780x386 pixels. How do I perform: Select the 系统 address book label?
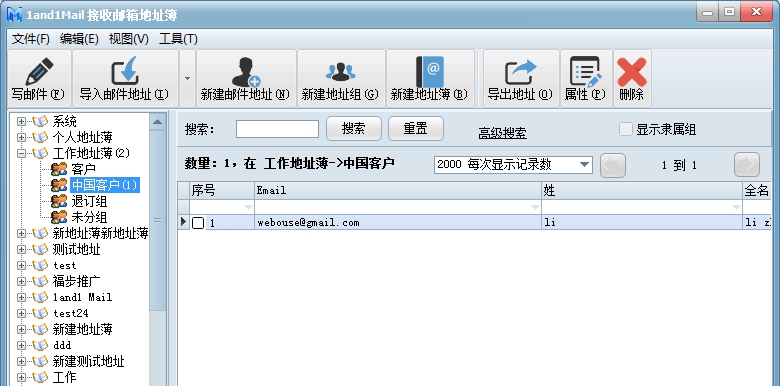[65, 121]
